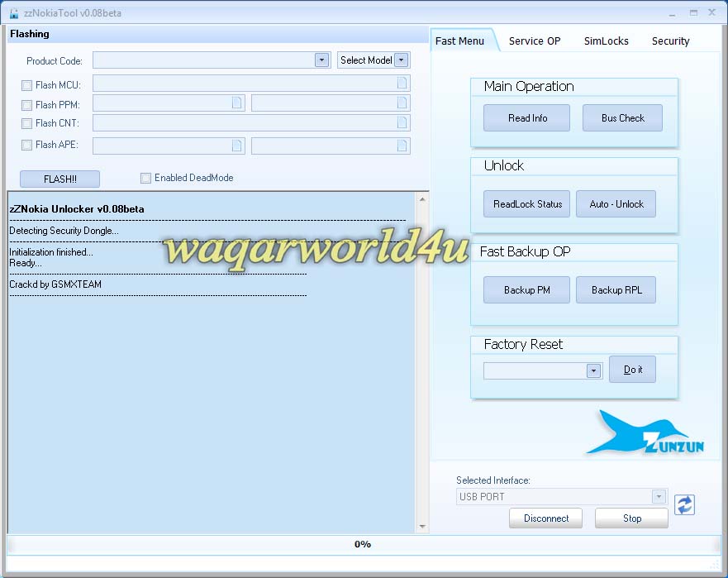Start Auto-Unlock in the Unlock panel
This screenshot has width=728, height=578.
[x=616, y=203]
